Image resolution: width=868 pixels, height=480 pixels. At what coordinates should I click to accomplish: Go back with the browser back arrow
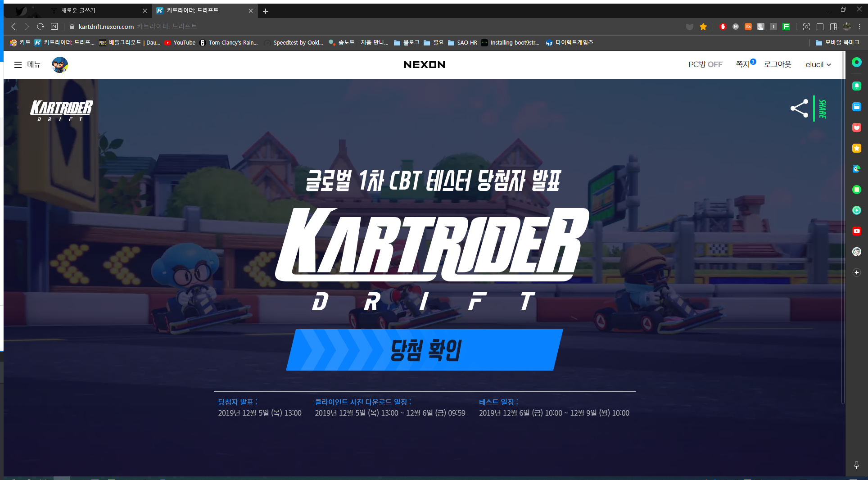(x=14, y=27)
